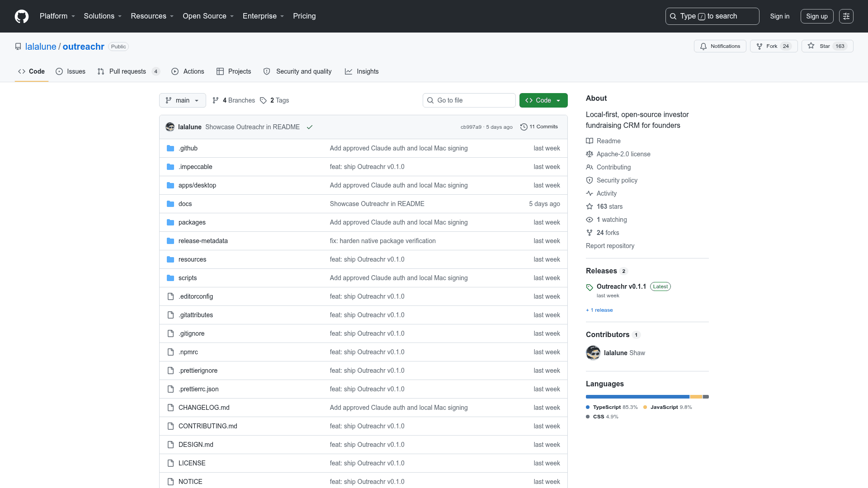Open the .github folder icon
The width and height of the screenshot is (868, 488).
coord(170,148)
